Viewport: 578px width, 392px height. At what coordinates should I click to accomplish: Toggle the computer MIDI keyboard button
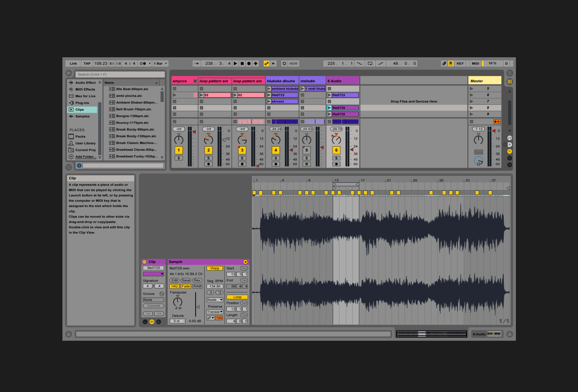pos(451,64)
